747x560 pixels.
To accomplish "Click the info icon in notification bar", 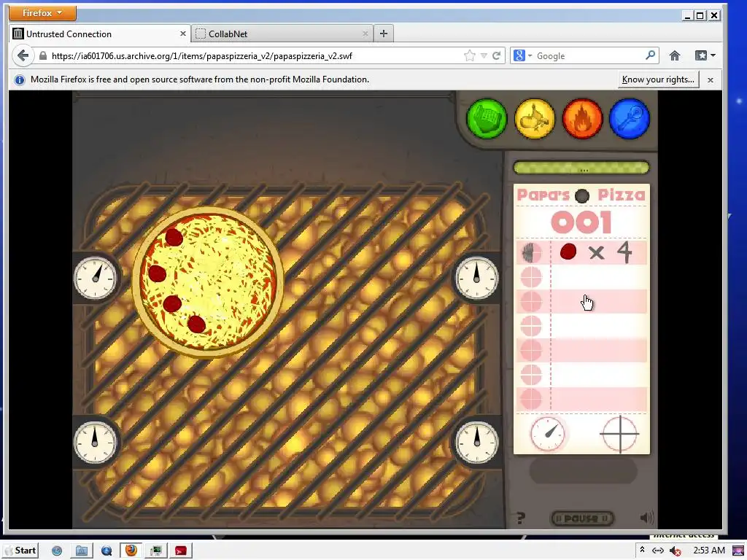I will tap(20, 79).
